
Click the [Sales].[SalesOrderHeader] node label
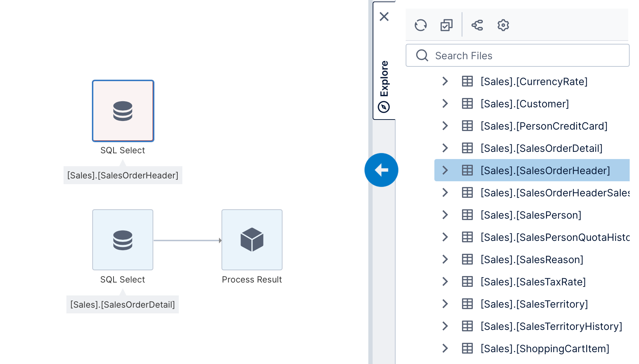click(123, 176)
